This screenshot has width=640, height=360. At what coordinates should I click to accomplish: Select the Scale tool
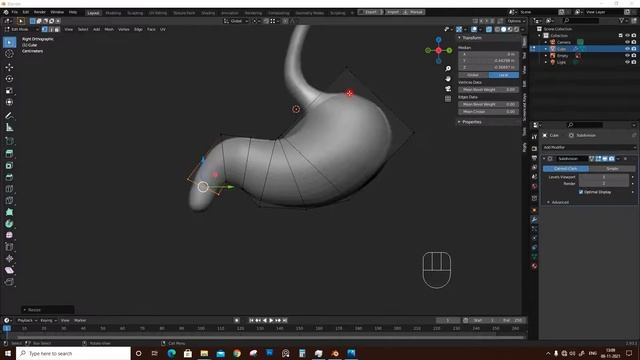9,90
